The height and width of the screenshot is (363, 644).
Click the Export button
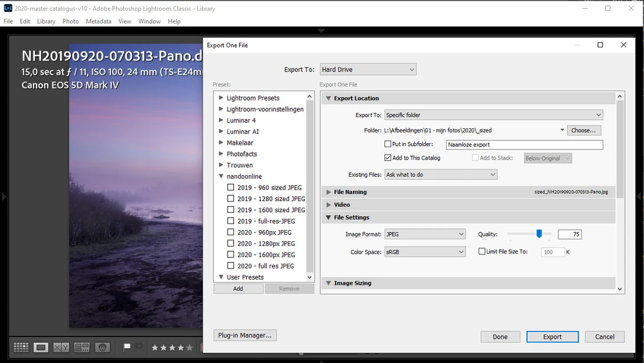coord(552,336)
